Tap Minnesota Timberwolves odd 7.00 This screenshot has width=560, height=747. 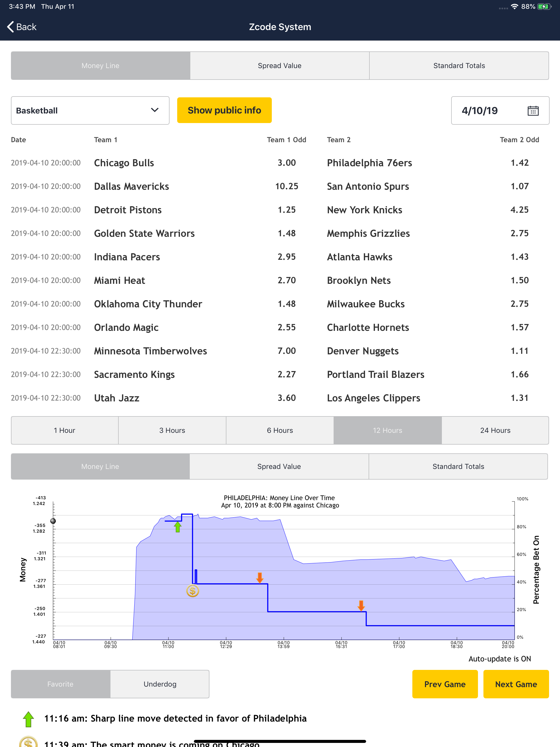(287, 351)
